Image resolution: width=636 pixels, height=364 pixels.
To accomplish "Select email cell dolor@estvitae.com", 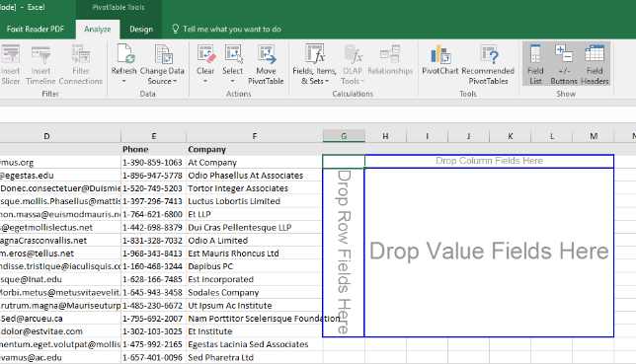I will tap(60, 331).
